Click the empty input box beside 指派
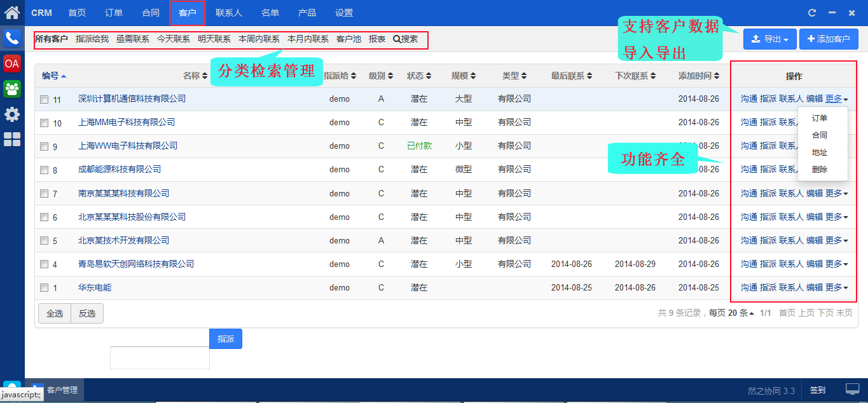868x403 pixels. [x=160, y=358]
